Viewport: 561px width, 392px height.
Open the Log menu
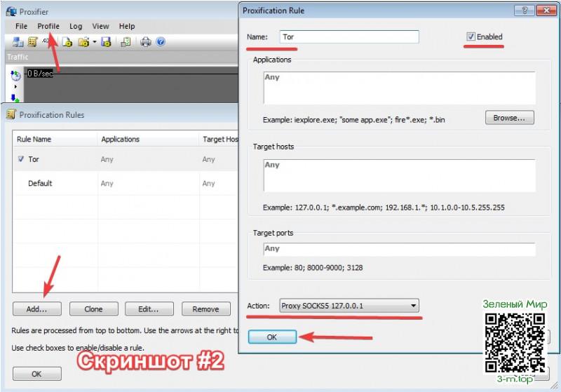[x=76, y=26]
